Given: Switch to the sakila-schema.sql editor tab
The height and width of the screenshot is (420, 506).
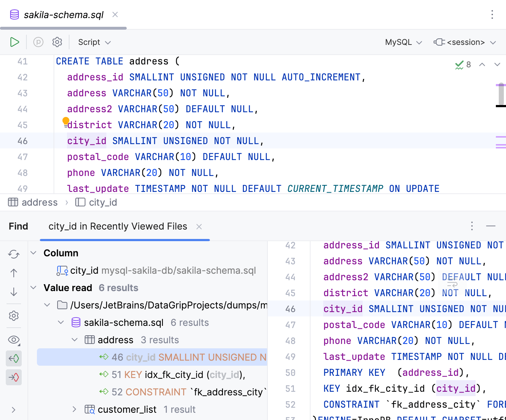Looking at the screenshot, I should [63, 15].
